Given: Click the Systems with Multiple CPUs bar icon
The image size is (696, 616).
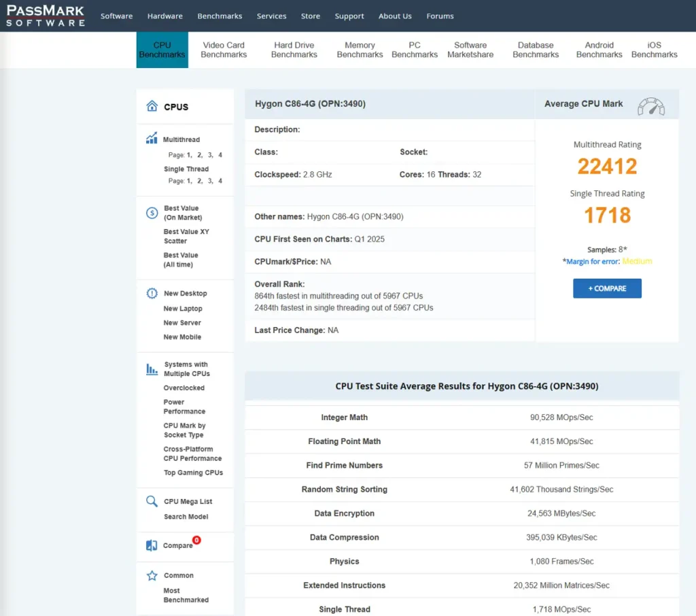Looking at the screenshot, I should [152, 369].
